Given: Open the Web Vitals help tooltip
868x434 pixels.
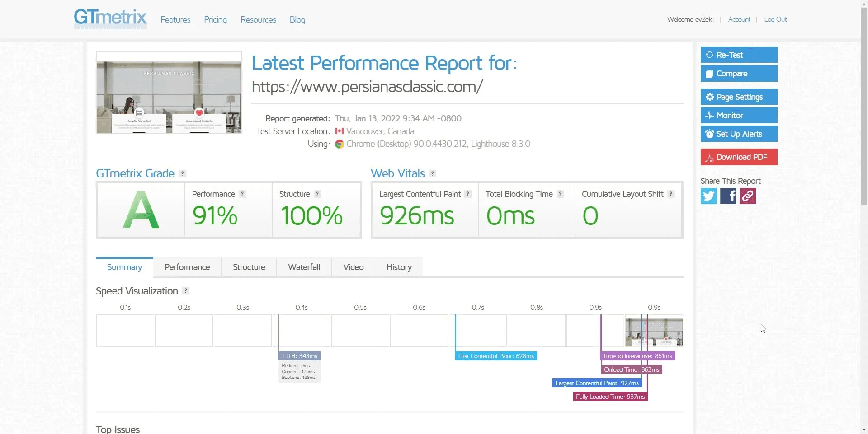Looking at the screenshot, I should pos(433,173).
